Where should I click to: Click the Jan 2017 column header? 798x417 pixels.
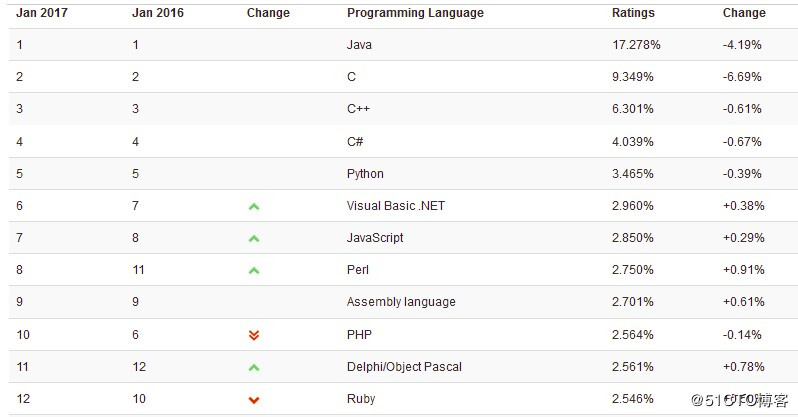pos(42,13)
